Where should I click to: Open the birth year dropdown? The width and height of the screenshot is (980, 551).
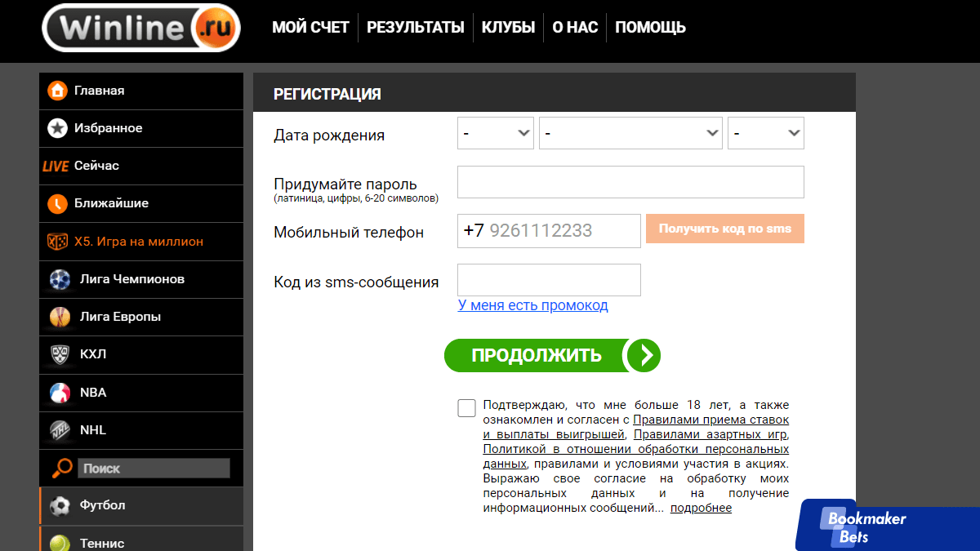click(765, 133)
